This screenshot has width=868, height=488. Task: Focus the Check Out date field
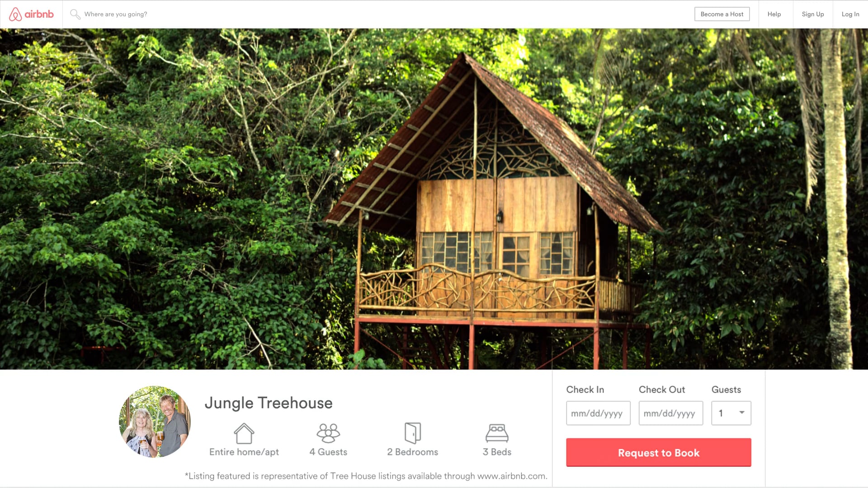(671, 413)
